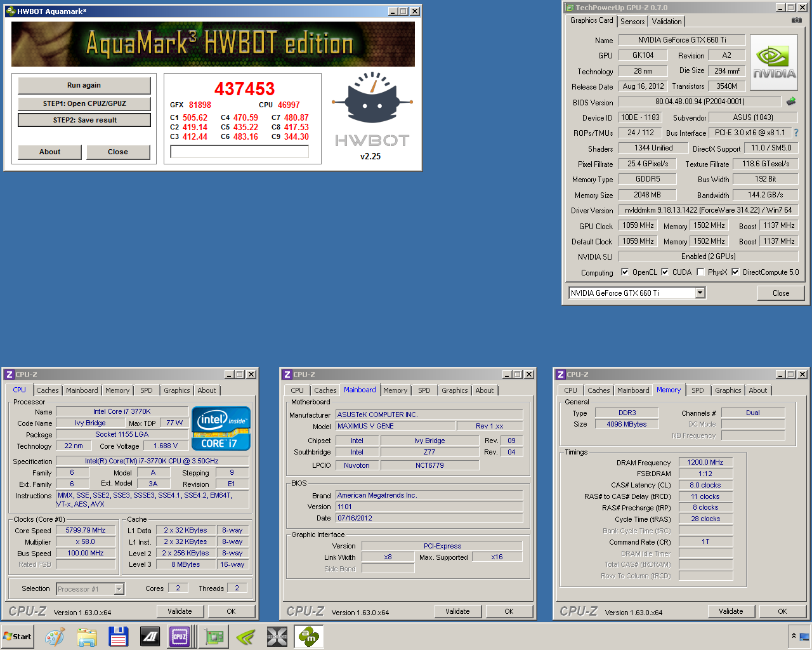The height and width of the screenshot is (650, 812).
Task: Show hidden system tray icons arrow
Action: (x=793, y=636)
